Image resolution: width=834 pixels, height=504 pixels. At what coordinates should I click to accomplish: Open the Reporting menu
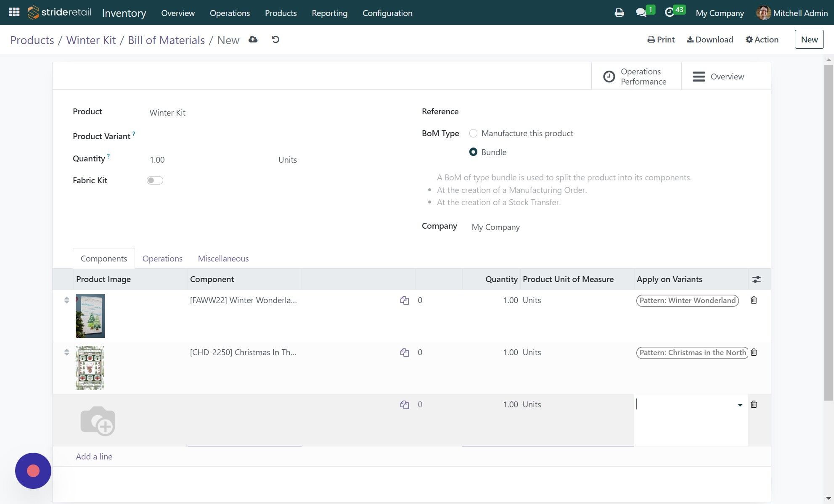click(329, 13)
